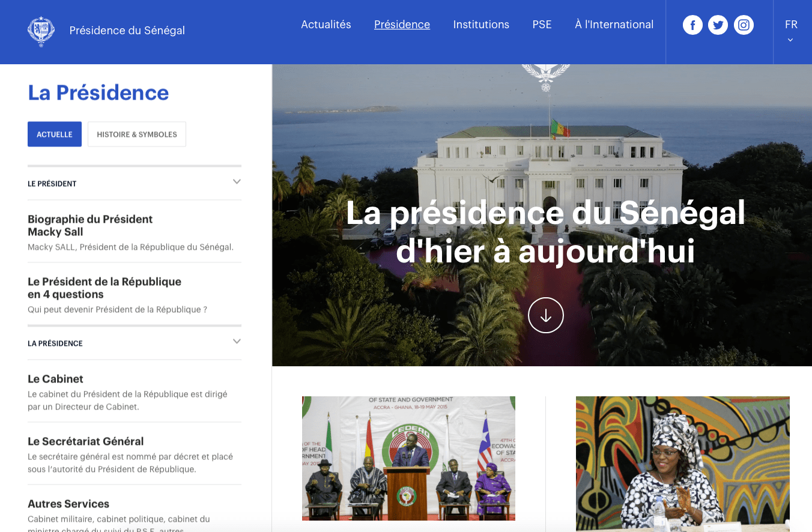Open the Autres Services link

[x=68, y=504]
